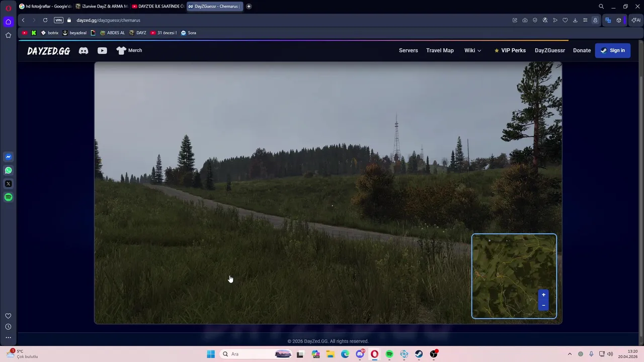Open Steam from the Windows taskbar
644x362 pixels.
pyautogui.click(x=419, y=354)
